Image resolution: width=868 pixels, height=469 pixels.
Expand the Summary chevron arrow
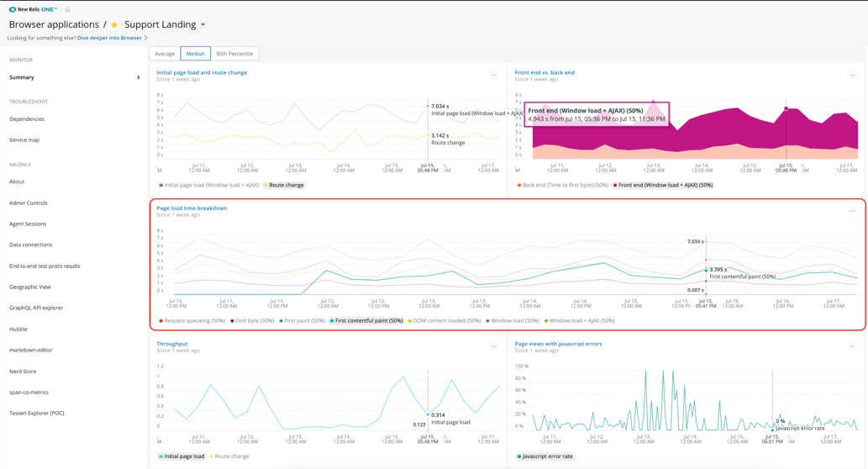[139, 77]
